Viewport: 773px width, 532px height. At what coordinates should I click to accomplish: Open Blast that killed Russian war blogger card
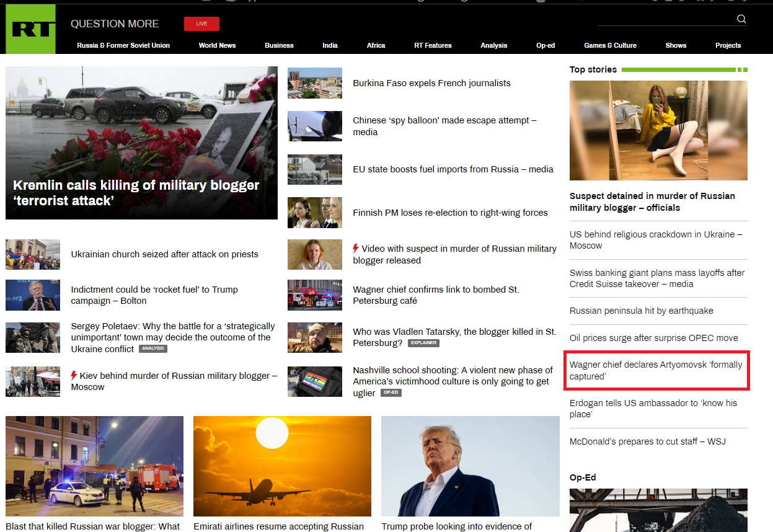pyautogui.click(x=94, y=466)
